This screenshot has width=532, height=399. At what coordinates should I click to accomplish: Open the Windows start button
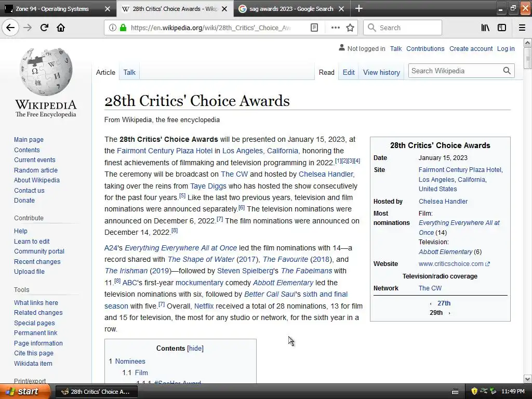(25, 391)
